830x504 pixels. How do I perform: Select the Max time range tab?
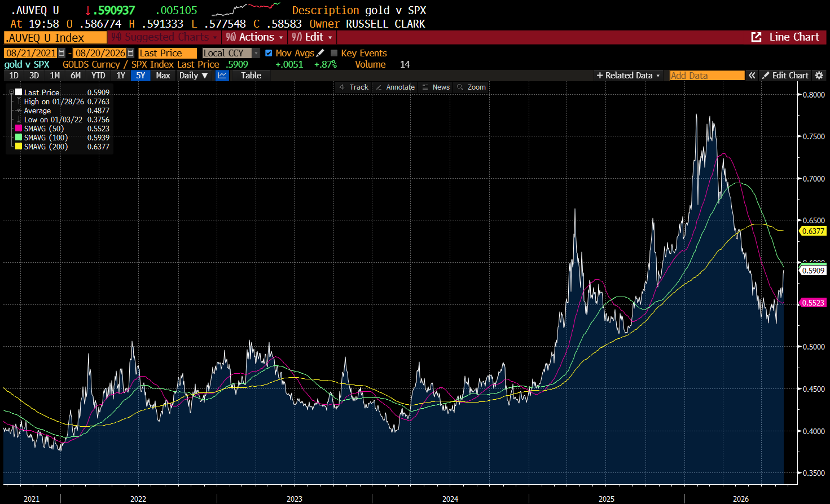click(163, 76)
